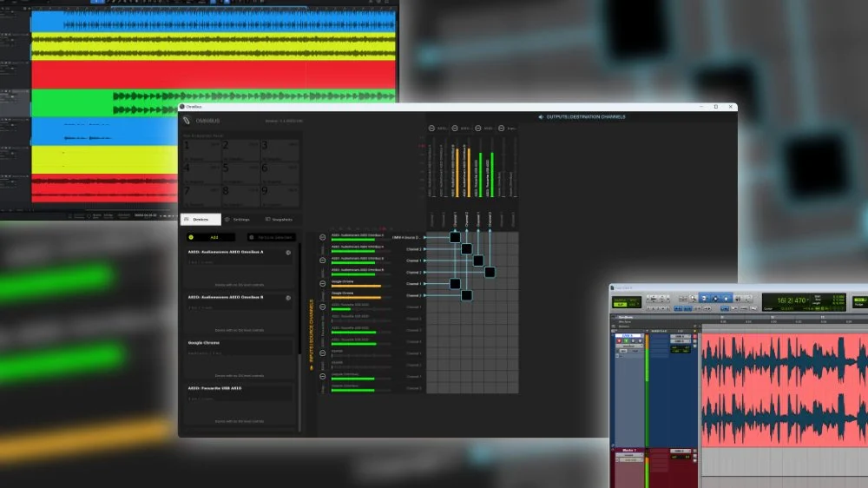The image size is (868, 488).
Task: Select snapshot slot 5
Action: pos(240,173)
